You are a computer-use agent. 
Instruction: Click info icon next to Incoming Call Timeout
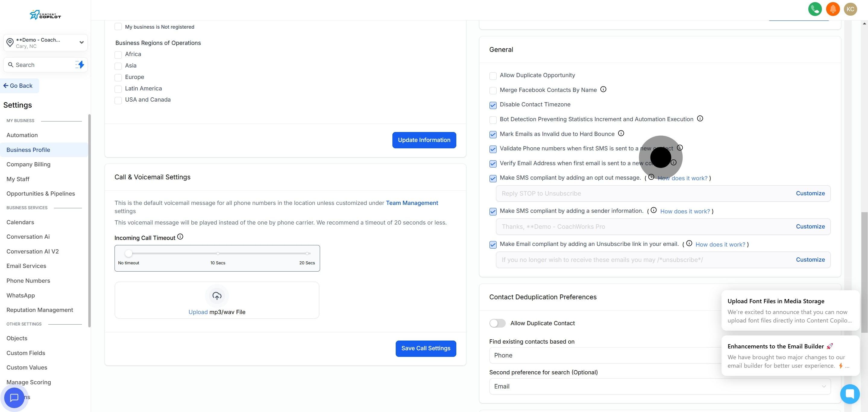click(180, 237)
